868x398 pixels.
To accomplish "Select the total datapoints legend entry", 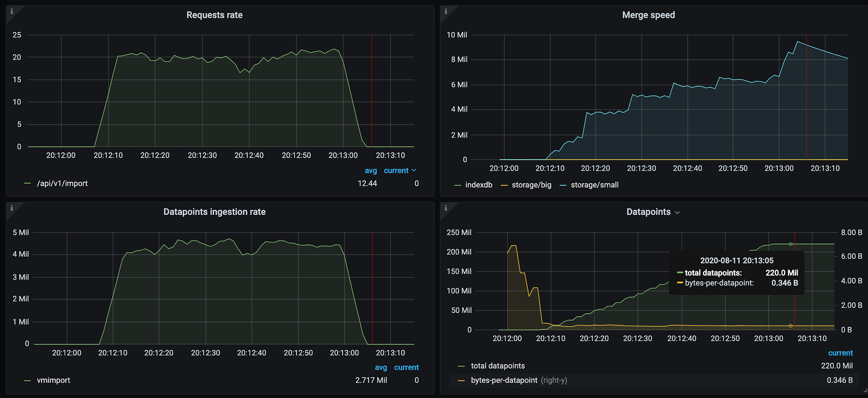I will (x=498, y=366).
